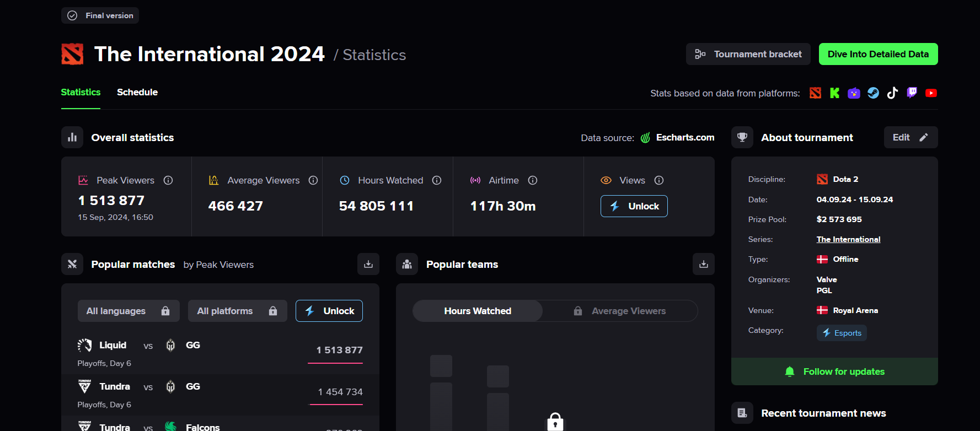Click the trophy icon beside About tournament
The image size is (980, 431).
pyautogui.click(x=742, y=137)
